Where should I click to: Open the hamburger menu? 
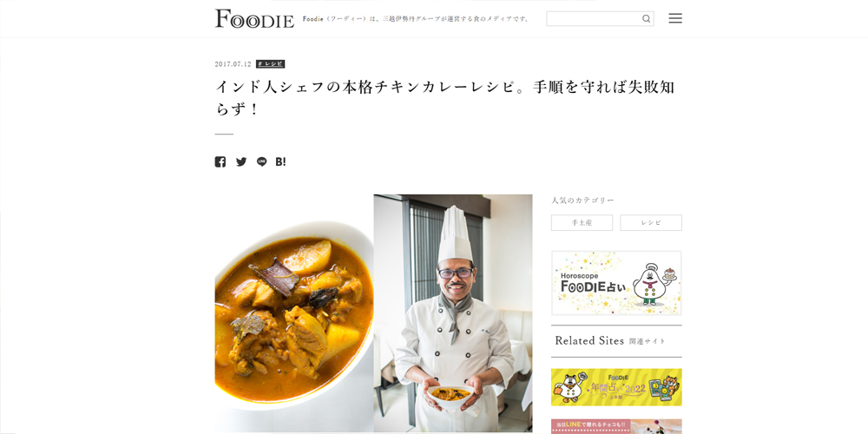click(674, 18)
